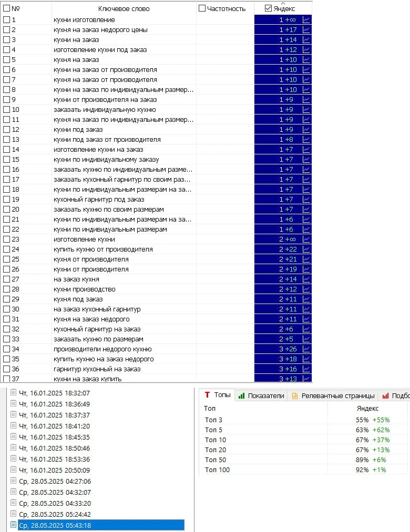Viewport: 410px width, 532px height.
Task: Open chart icon for "на заказ кухонный гарнитур"
Action: tap(306, 309)
